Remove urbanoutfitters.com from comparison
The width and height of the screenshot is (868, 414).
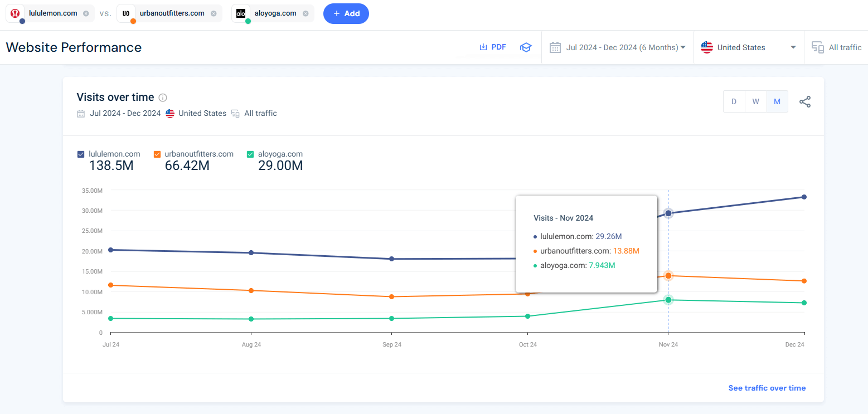(x=214, y=13)
